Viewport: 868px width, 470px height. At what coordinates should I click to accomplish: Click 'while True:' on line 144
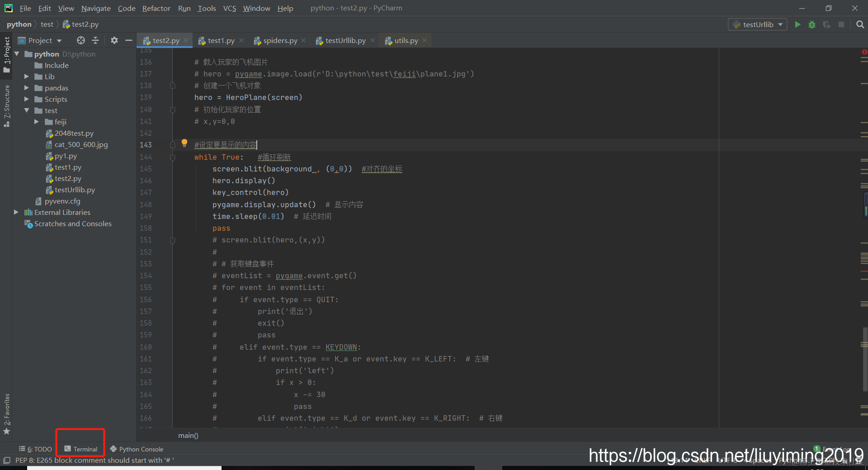[x=219, y=157]
